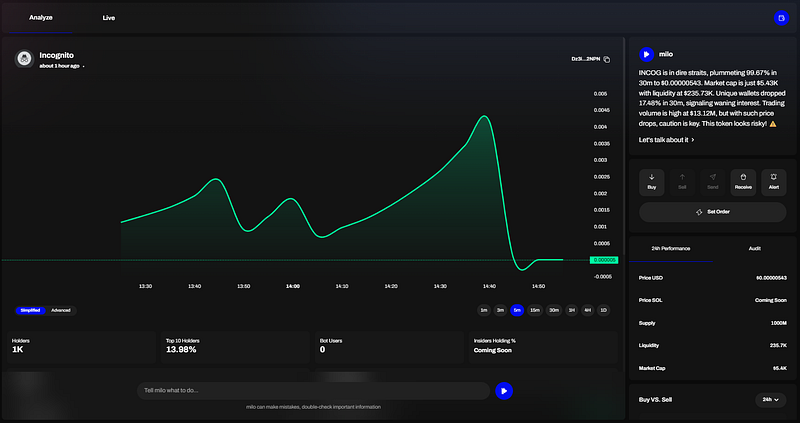800x423 pixels.
Task: Click the "Tell milo what to do" input
Action: (314, 390)
